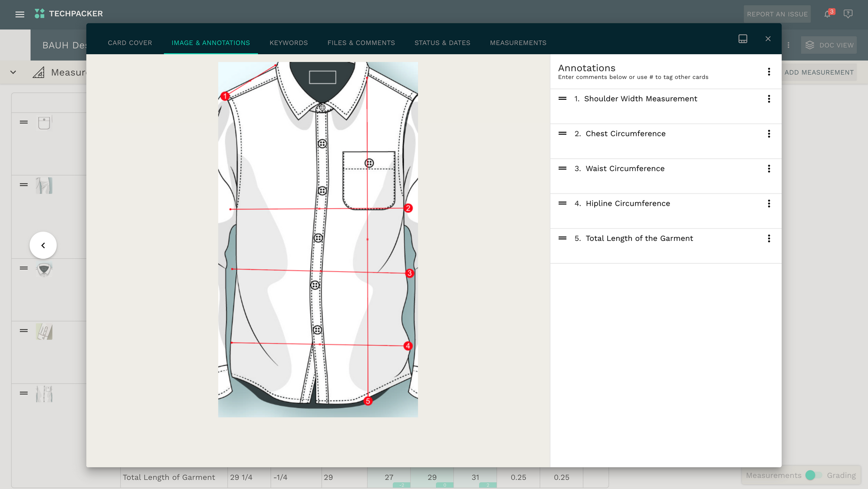Click the resize/fullscreen panel icon
Viewport: 868px width, 489px height.
pos(743,38)
